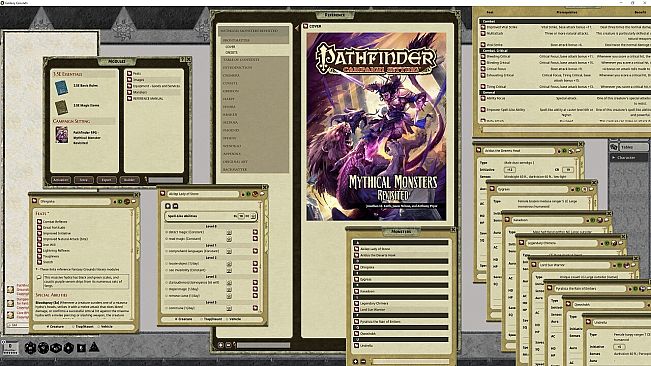The width and height of the screenshot is (651, 366).
Task: Open the 3.5E Magic Items book icon
Action: point(61,107)
